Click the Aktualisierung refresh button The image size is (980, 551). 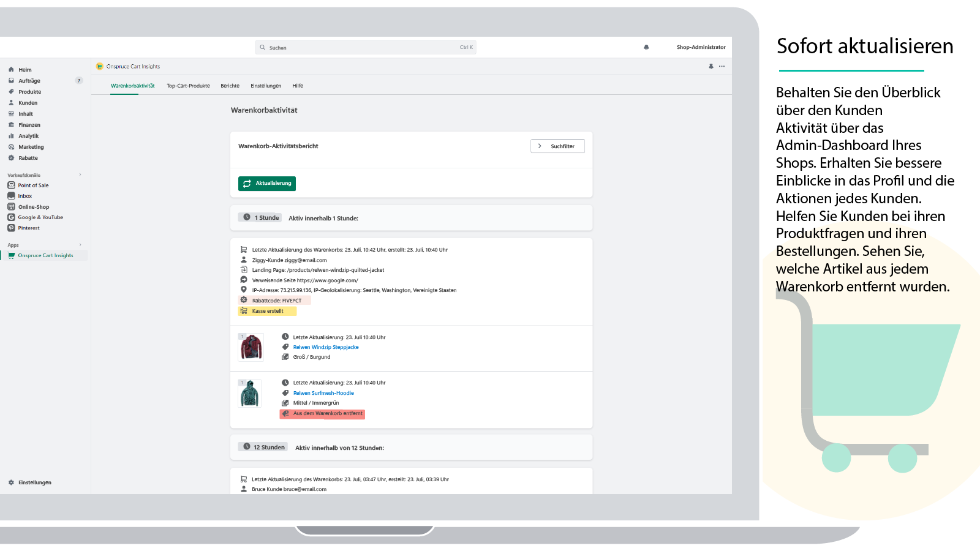267,184
